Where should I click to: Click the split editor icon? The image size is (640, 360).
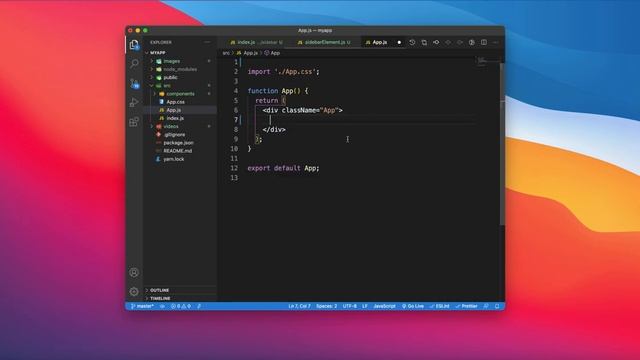click(484, 42)
